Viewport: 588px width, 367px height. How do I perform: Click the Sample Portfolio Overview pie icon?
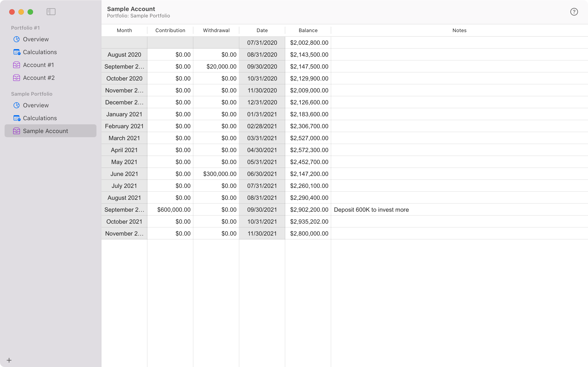pyautogui.click(x=17, y=105)
